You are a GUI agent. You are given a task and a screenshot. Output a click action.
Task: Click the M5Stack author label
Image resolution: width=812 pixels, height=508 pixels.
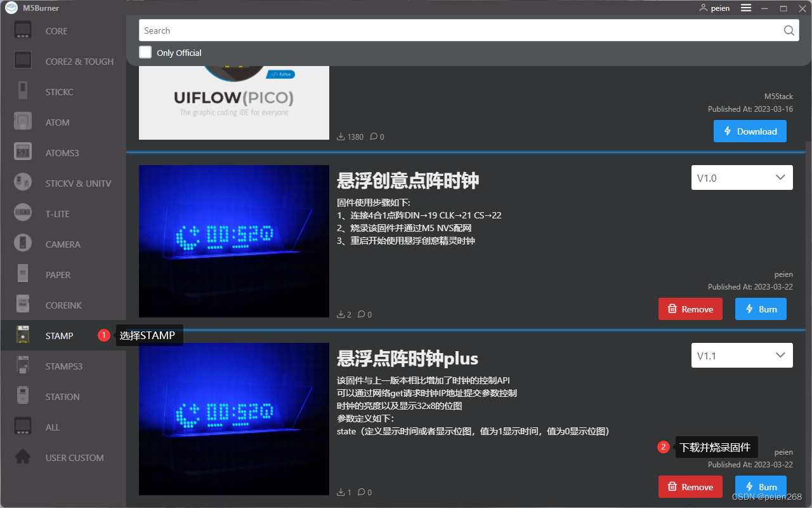[x=778, y=97]
